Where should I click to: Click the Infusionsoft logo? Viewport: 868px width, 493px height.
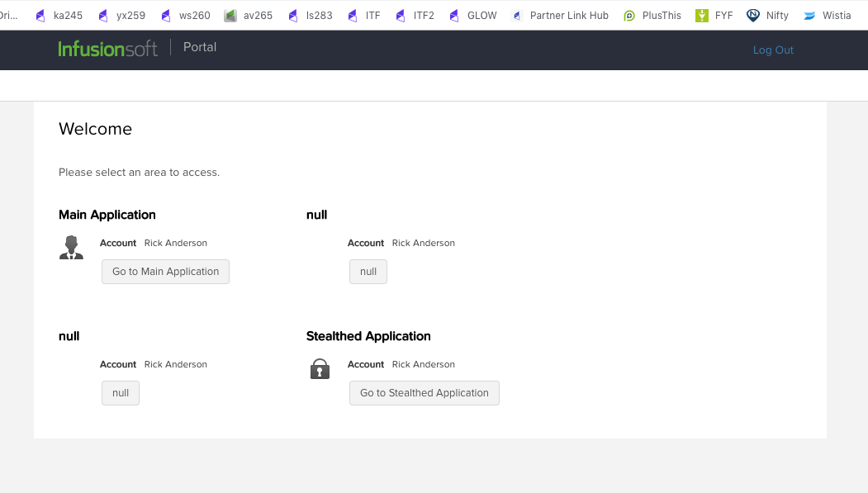(107, 49)
